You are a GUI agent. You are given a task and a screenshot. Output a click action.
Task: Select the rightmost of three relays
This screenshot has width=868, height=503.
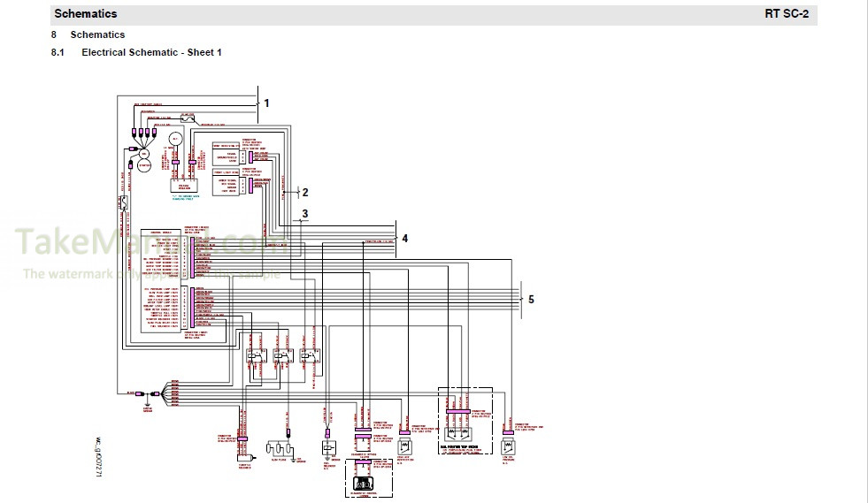click(310, 357)
